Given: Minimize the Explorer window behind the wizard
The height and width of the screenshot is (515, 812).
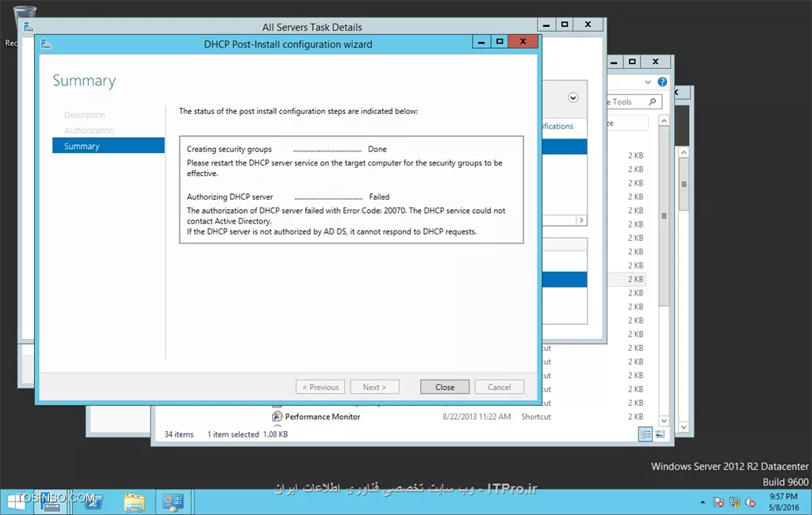Looking at the screenshot, I should click(614, 62).
